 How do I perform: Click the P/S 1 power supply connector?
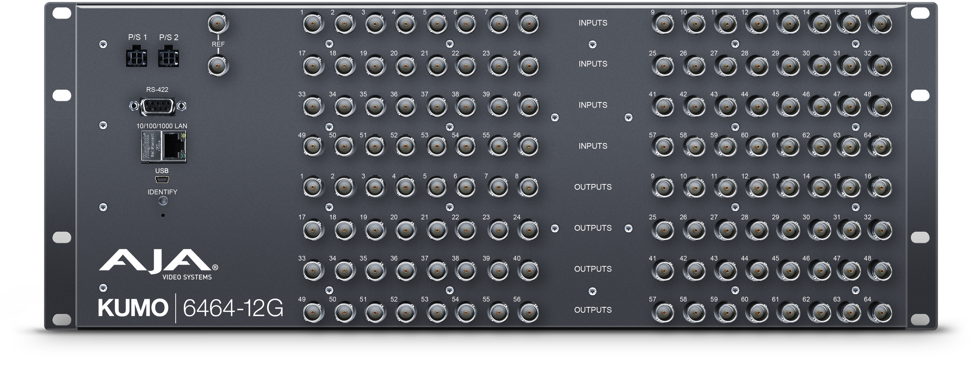pos(136,57)
